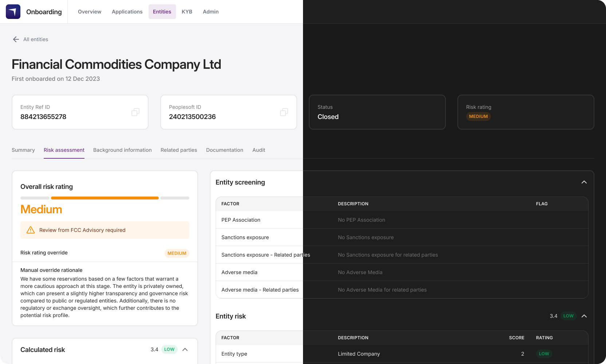Click the Status Closed card
Viewport: 606px width, 364px height.
(377, 112)
